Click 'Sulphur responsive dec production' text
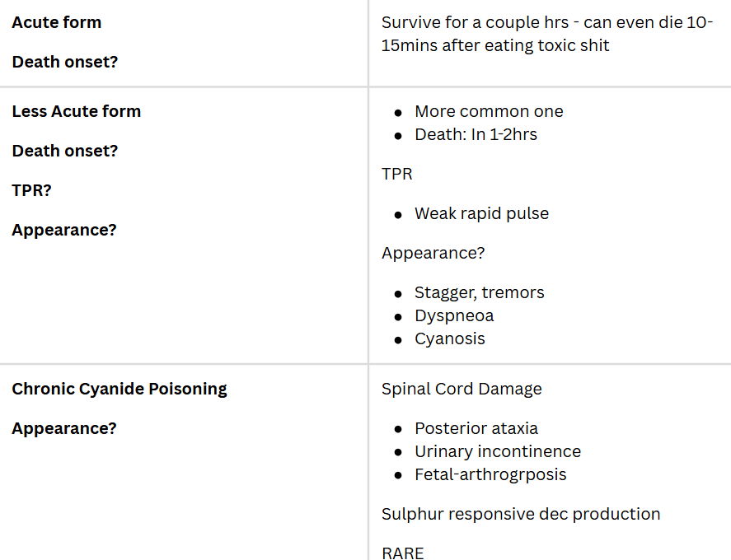 tap(521, 514)
